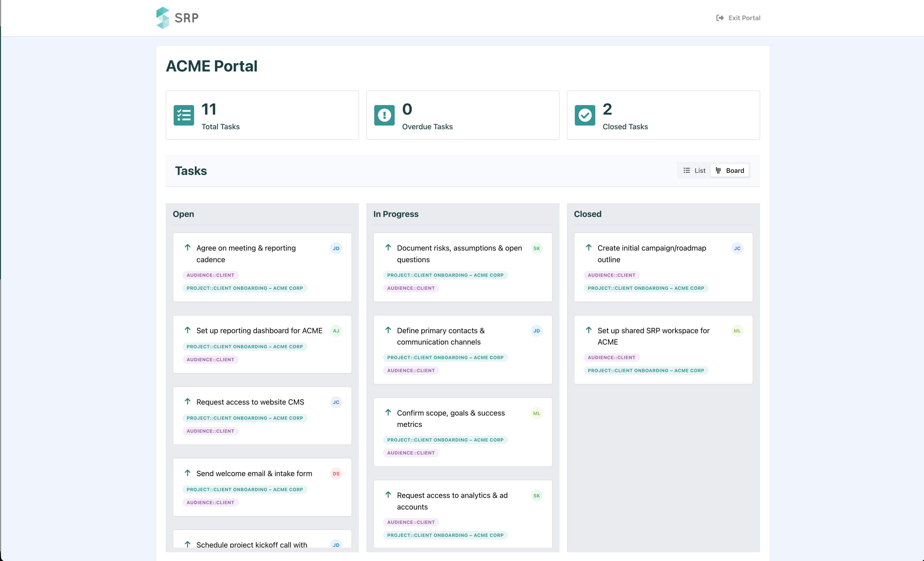Click the SRP logo in header

177,18
